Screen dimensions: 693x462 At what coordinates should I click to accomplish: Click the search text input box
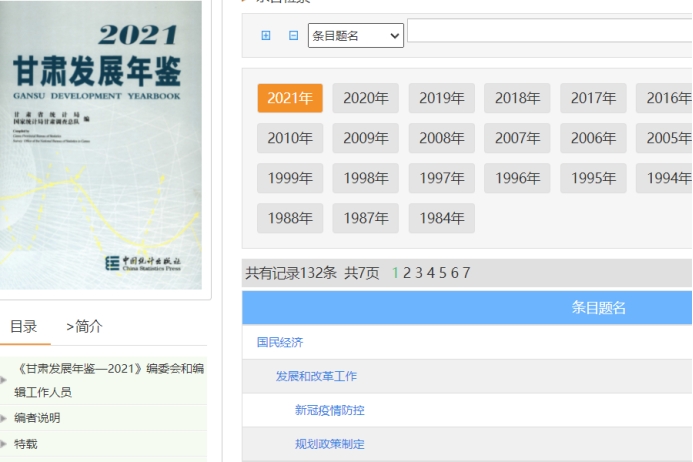[x=548, y=31]
